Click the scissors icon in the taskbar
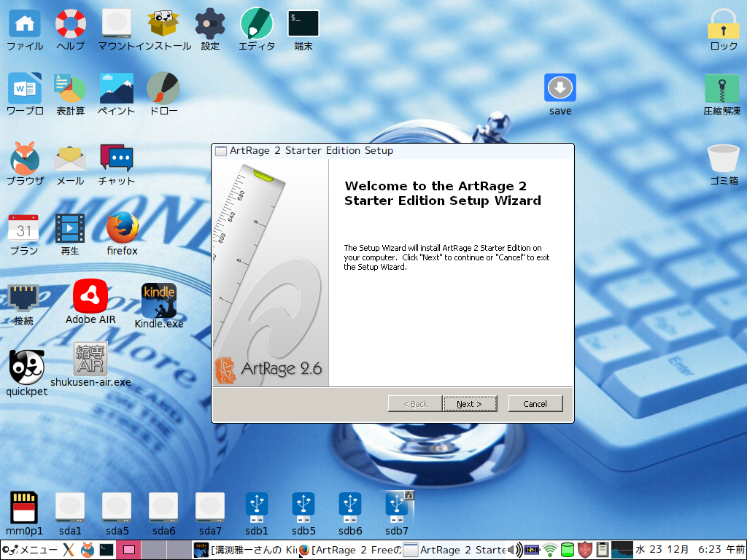Image resolution: width=747 pixels, height=560 pixels. (69, 550)
